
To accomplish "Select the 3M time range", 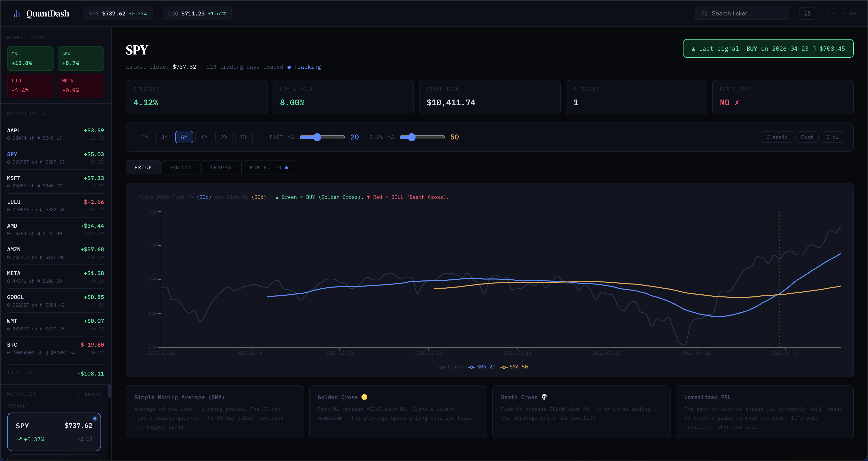I will [164, 137].
